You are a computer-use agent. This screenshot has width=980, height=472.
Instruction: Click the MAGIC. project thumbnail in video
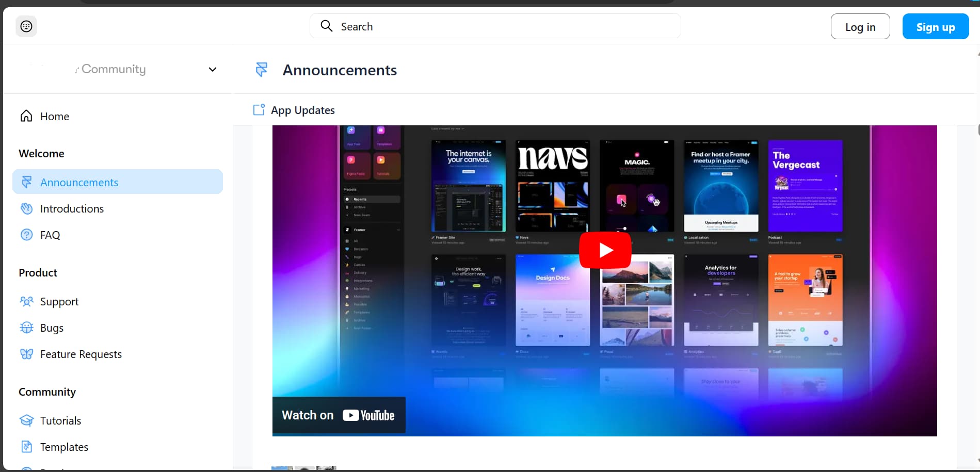click(637, 186)
